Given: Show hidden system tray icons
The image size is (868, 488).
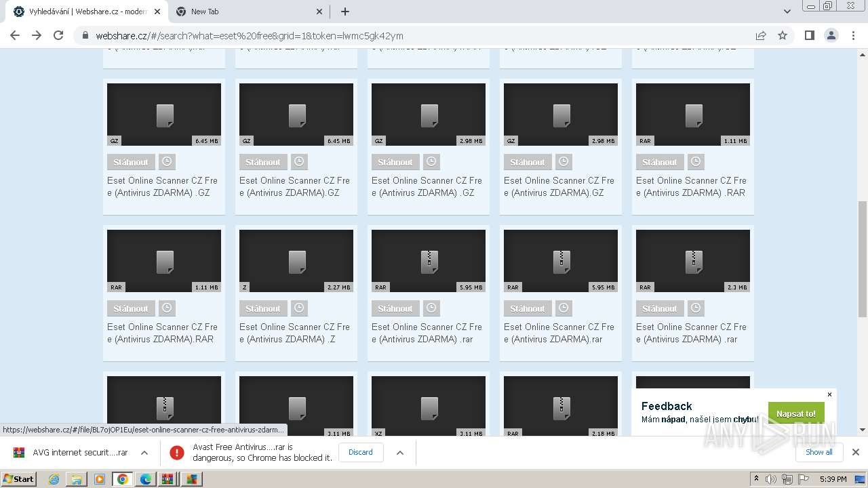Looking at the screenshot, I should (x=756, y=479).
